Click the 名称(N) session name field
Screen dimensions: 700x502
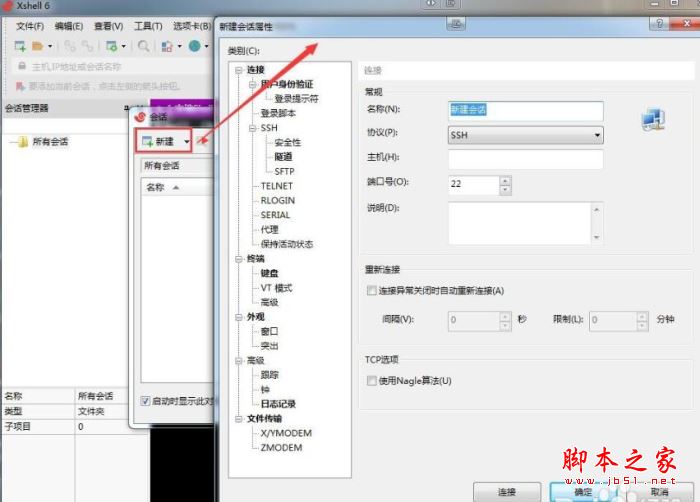[x=526, y=111]
